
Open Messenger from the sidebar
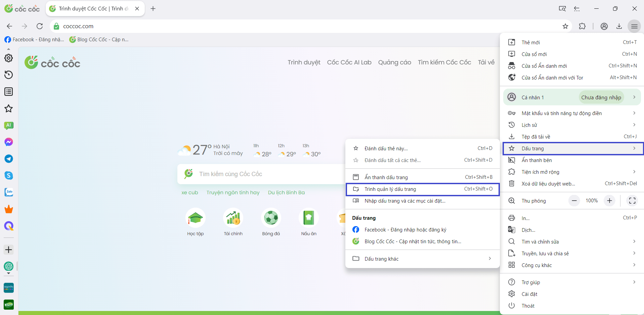click(9, 142)
